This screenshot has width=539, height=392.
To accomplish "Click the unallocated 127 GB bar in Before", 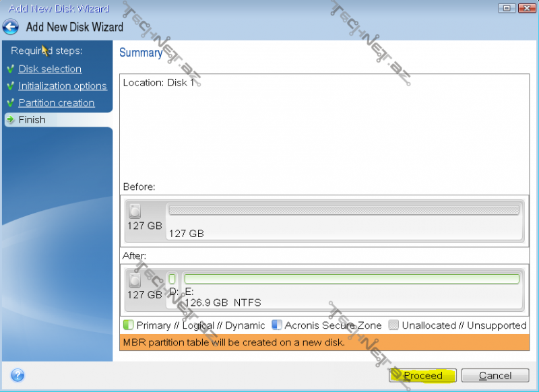I will (344, 210).
